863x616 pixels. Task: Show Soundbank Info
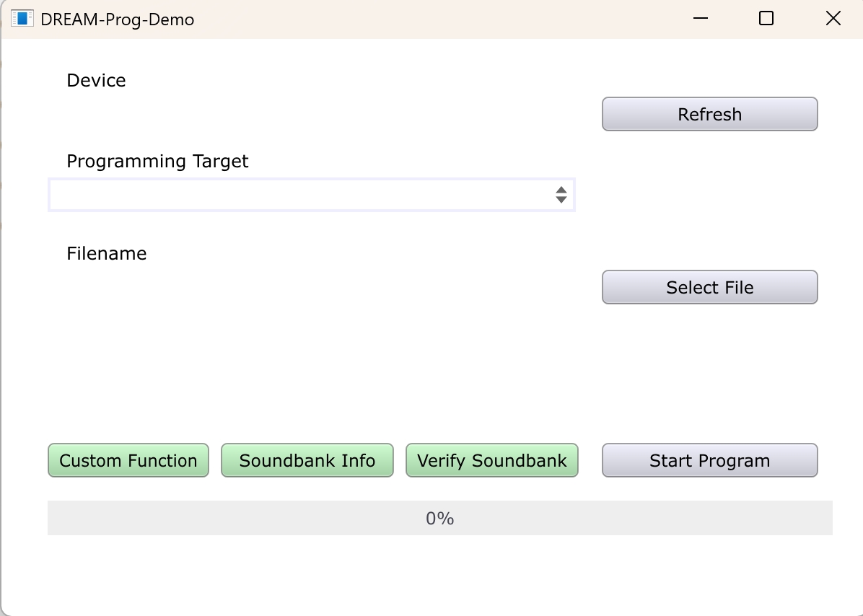[x=307, y=460]
